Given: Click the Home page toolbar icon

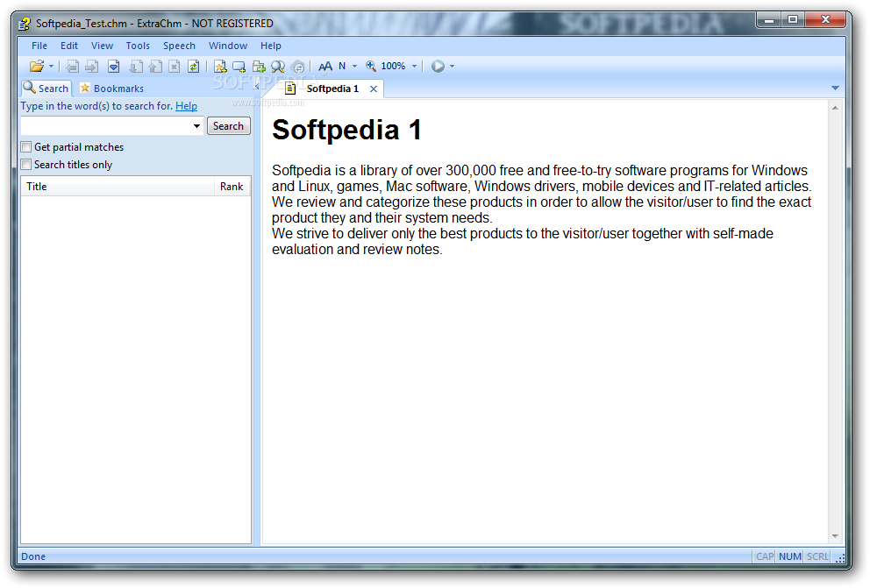Looking at the screenshot, I should [114, 67].
